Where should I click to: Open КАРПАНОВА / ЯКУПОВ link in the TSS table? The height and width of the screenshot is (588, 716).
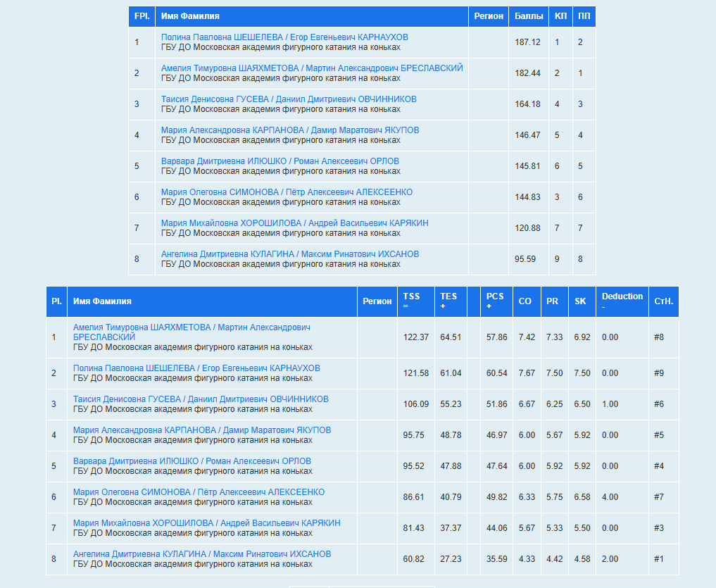click(x=202, y=430)
